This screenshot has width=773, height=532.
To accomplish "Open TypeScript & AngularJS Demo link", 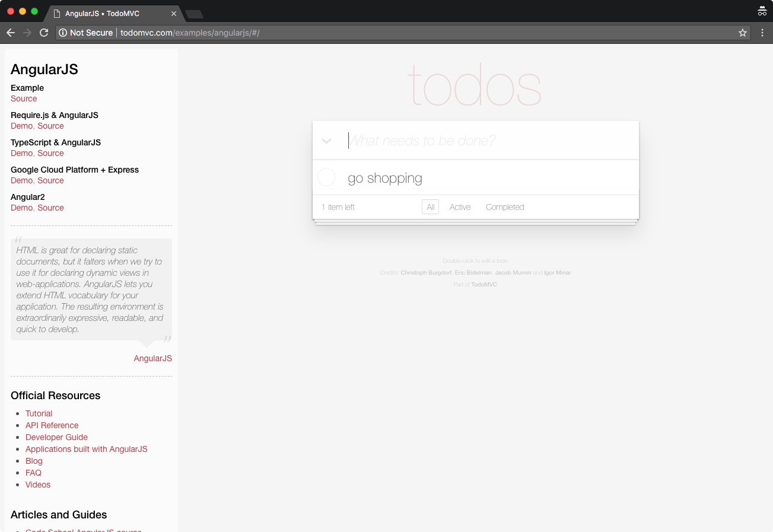I will coord(21,153).
